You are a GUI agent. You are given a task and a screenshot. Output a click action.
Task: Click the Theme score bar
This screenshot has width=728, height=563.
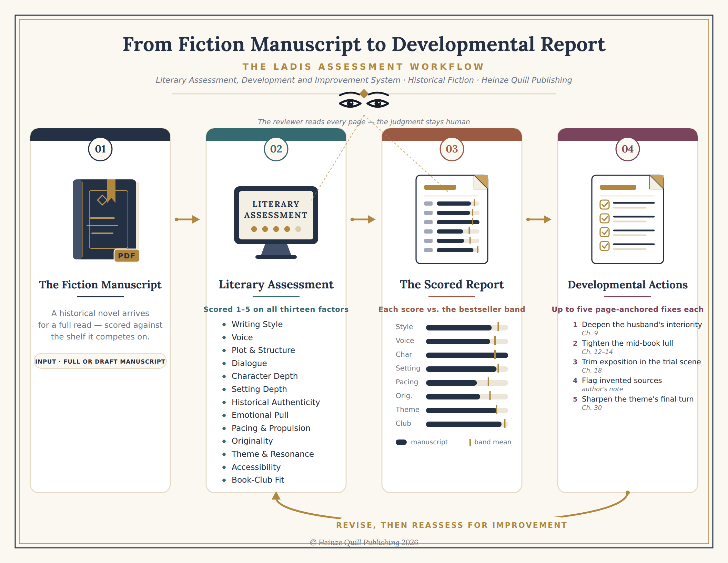pos(467,410)
